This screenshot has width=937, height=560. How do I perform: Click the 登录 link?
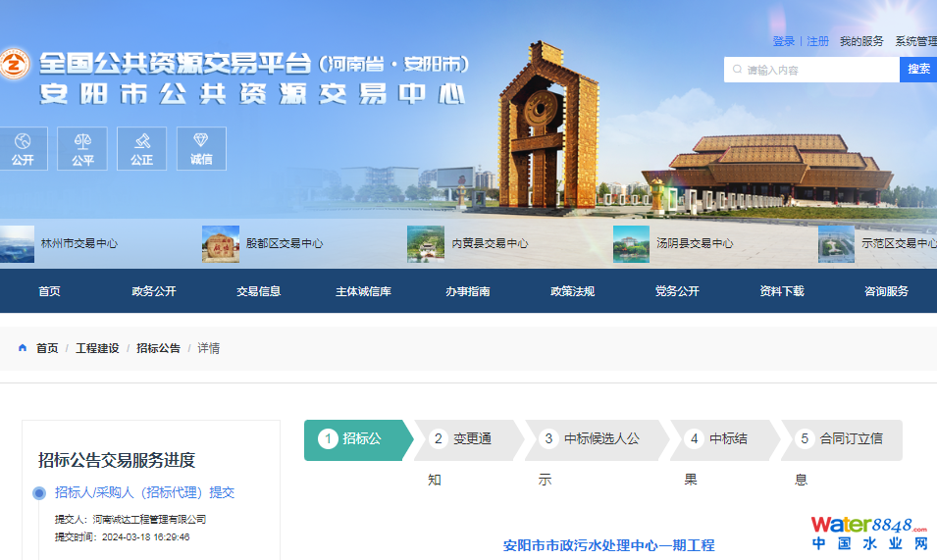coord(783,41)
